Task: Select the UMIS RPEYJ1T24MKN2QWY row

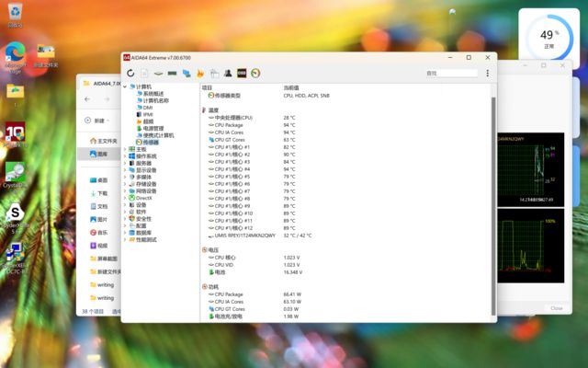Action: [260, 236]
